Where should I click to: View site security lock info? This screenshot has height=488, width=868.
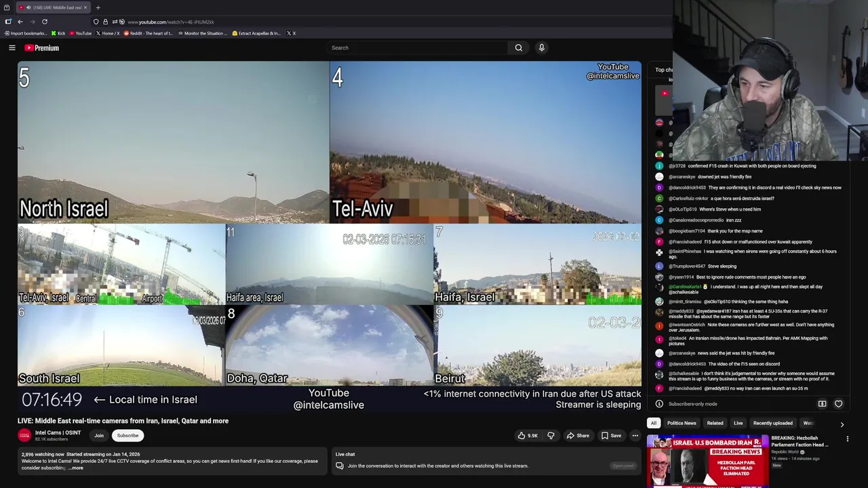(x=105, y=22)
